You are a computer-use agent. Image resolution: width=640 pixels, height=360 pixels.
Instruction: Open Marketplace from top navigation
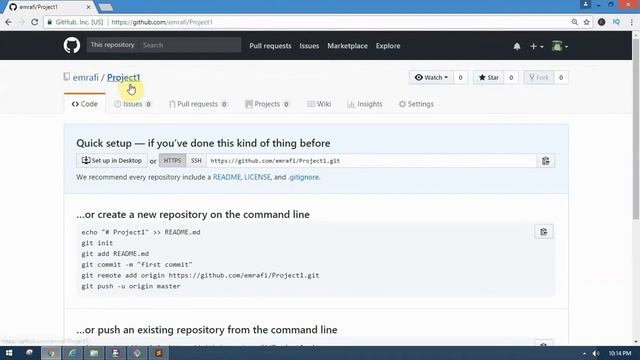coord(347,46)
